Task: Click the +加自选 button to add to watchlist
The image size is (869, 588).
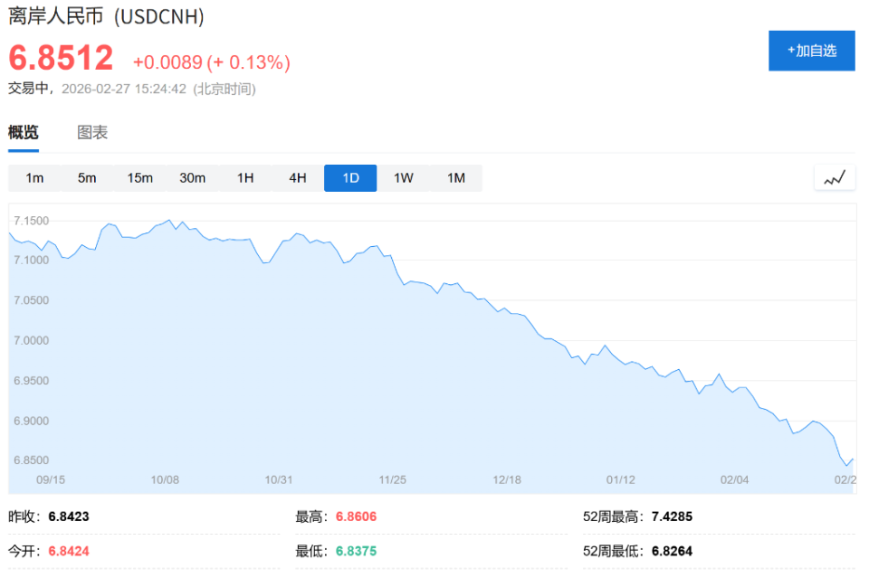Action: tap(811, 51)
